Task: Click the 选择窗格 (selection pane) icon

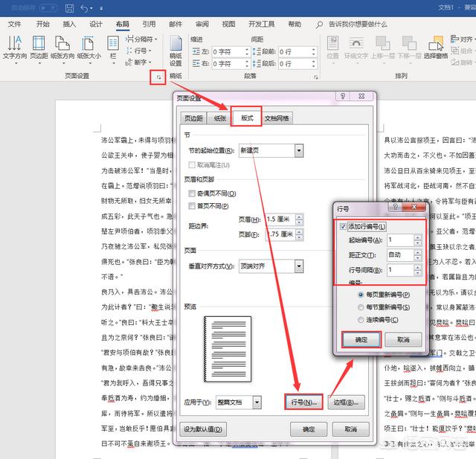Action: click(x=434, y=46)
